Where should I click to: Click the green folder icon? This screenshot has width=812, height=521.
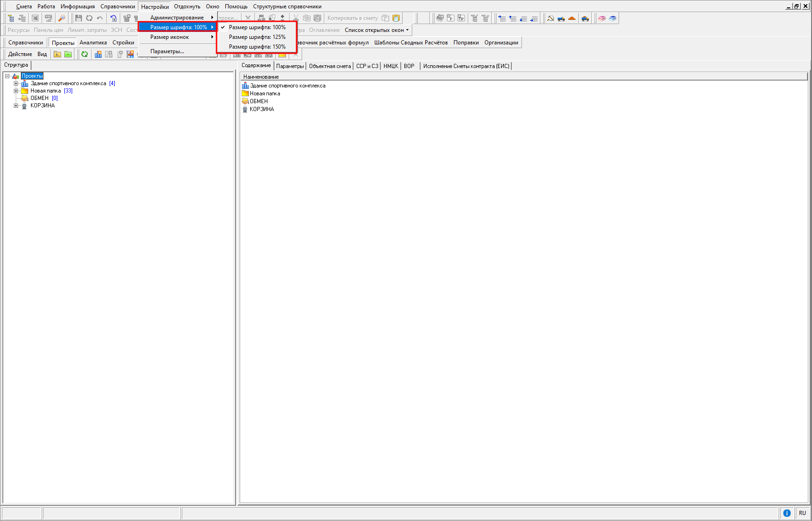coord(68,54)
